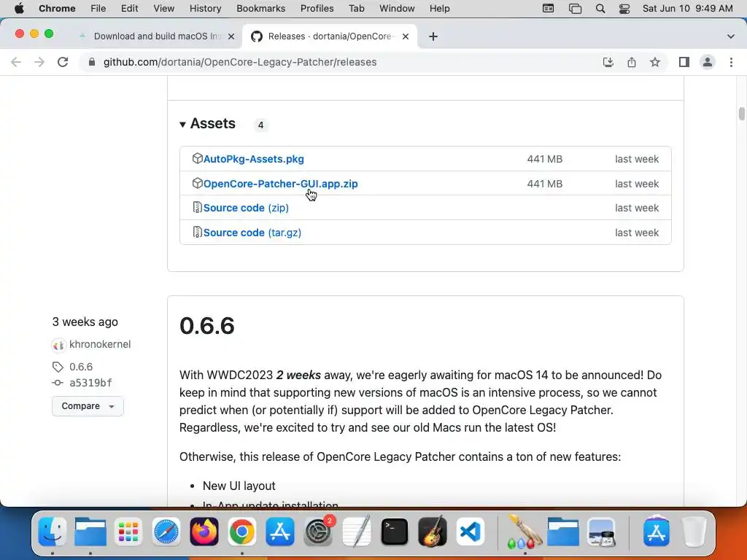The height and width of the screenshot is (560, 747).
Task: Open Terminal from the Dock
Action: (395, 532)
